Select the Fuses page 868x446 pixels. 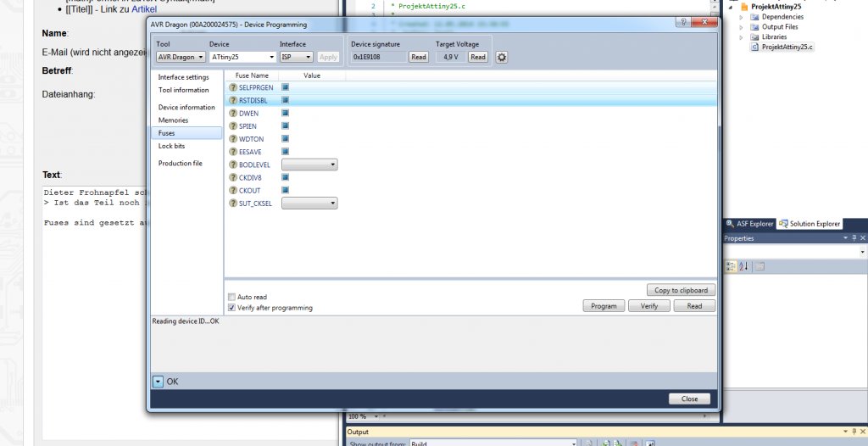point(186,133)
